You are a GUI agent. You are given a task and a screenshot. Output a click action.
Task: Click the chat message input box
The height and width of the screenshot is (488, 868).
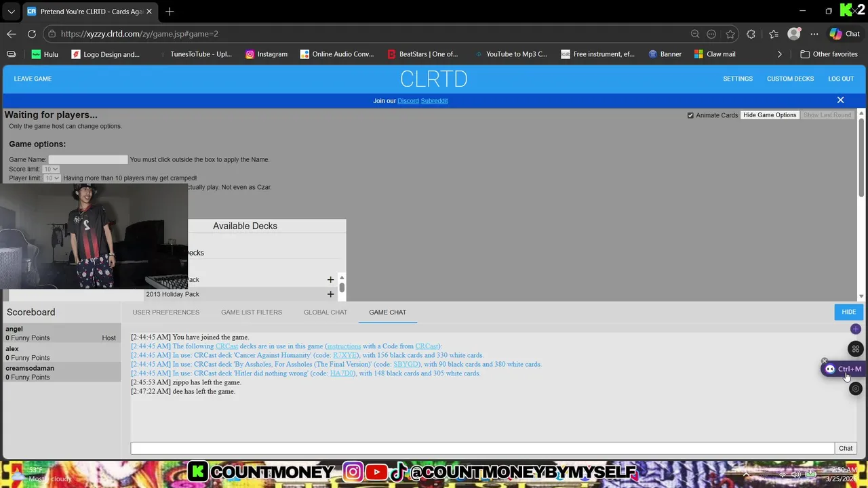[x=482, y=448]
